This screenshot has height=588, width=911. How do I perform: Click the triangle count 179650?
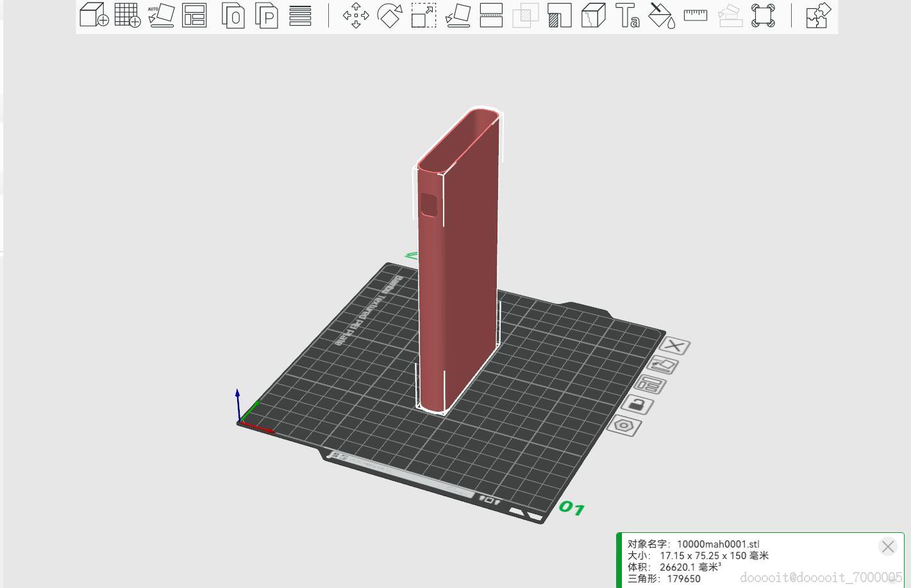(x=683, y=578)
